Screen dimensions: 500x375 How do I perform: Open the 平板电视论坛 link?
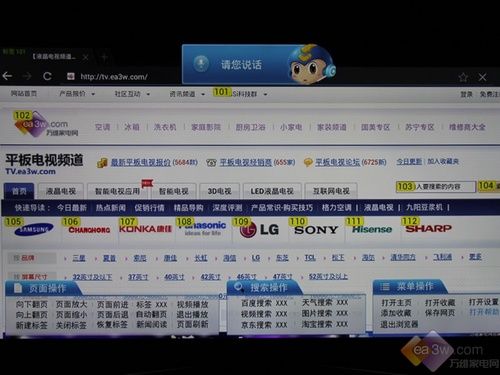pos(337,162)
